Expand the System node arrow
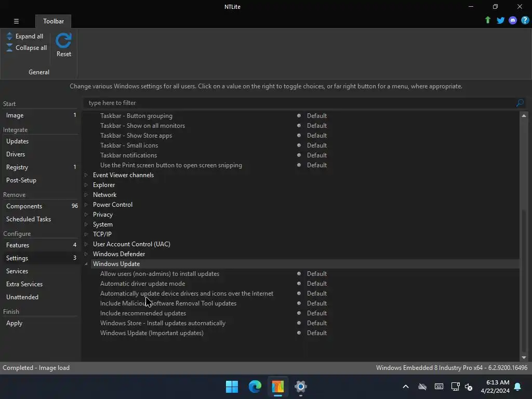The height and width of the screenshot is (399, 532). tap(86, 224)
